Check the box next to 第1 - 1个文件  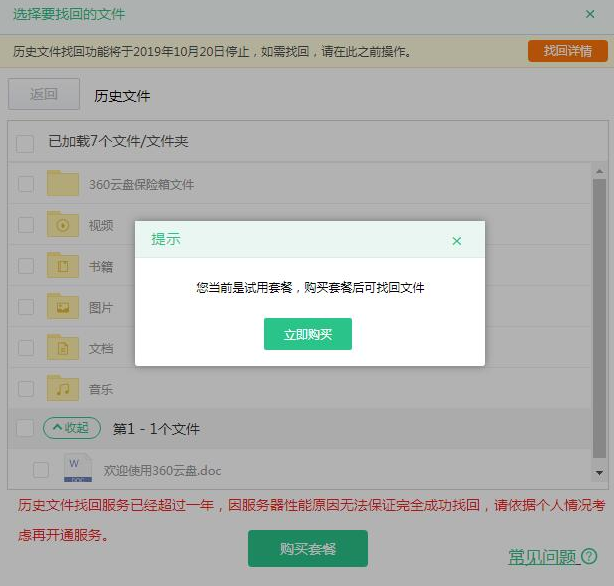pyautogui.click(x=25, y=428)
